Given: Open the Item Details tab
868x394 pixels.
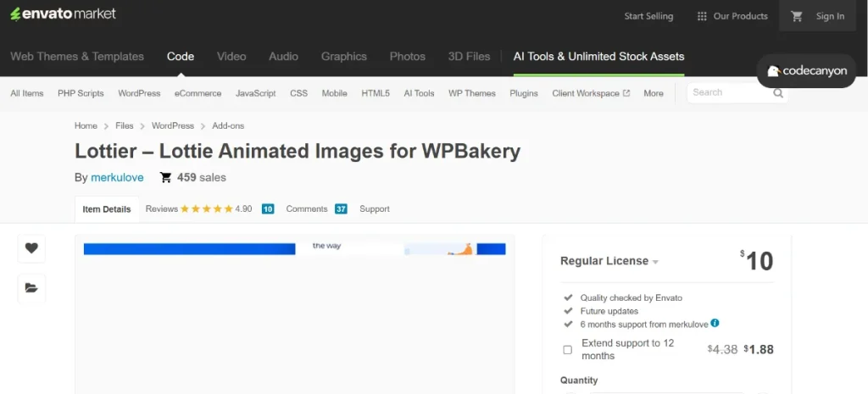Looking at the screenshot, I should pos(107,209).
